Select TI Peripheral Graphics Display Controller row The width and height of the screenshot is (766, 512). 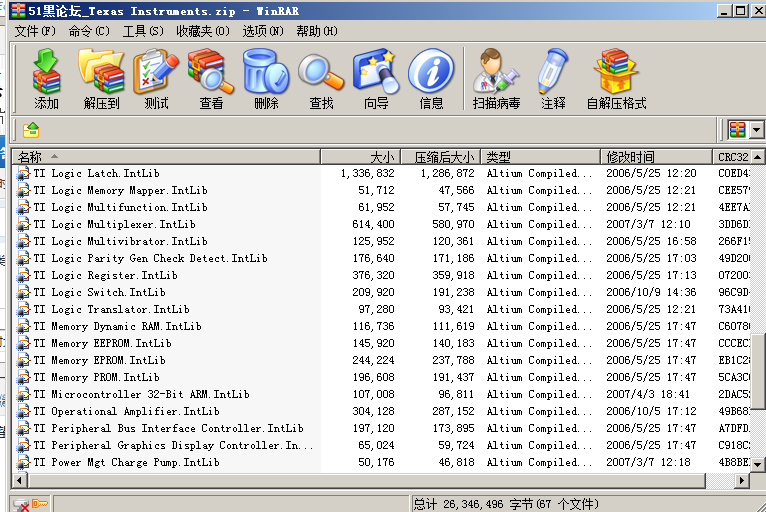coord(173,446)
